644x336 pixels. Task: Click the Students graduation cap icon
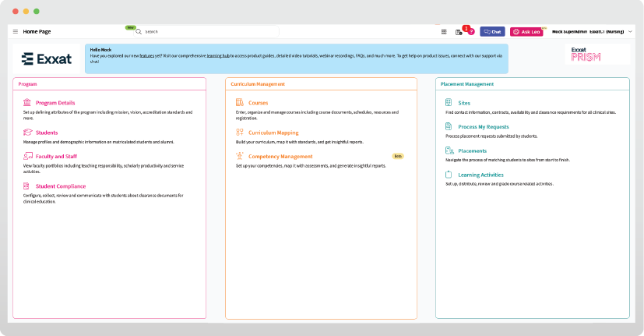[x=27, y=132]
